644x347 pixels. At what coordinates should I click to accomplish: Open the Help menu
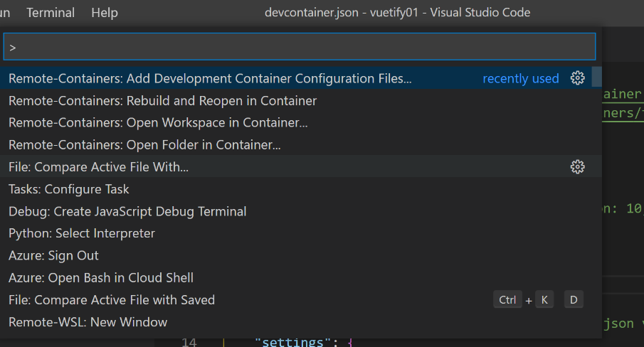point(105,13)
